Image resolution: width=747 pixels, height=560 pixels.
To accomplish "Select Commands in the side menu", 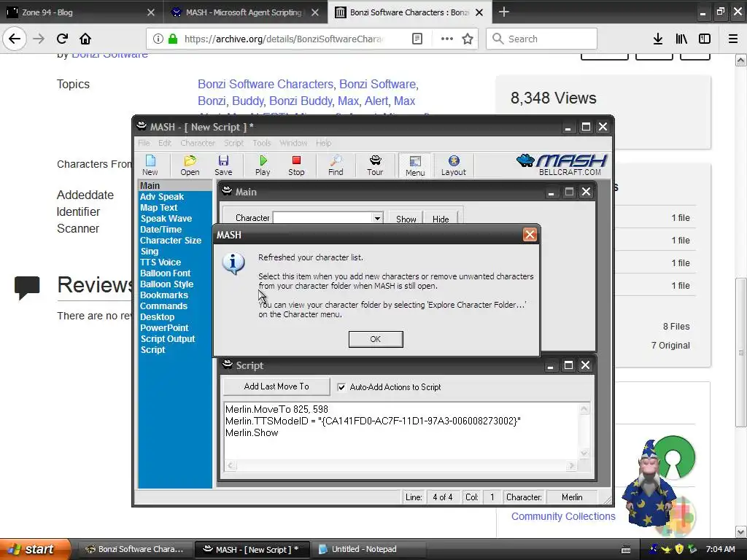I will (164, 306).
